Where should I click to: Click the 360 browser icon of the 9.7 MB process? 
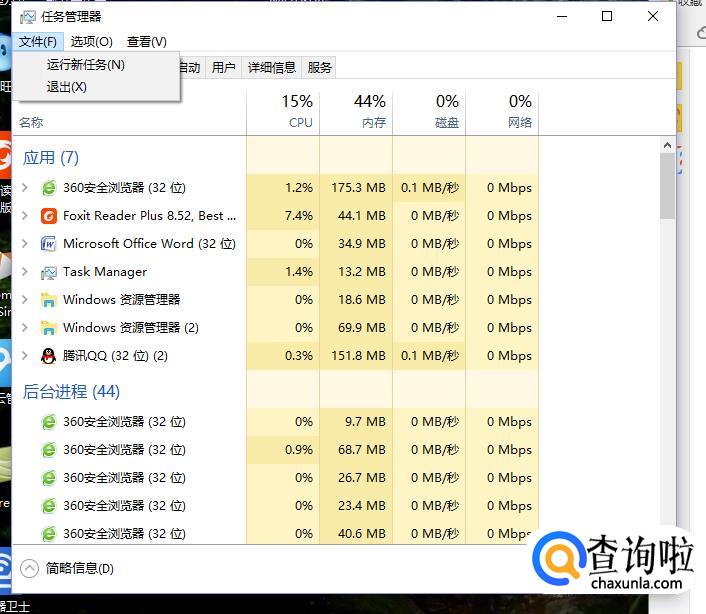[x=49, y=422]
